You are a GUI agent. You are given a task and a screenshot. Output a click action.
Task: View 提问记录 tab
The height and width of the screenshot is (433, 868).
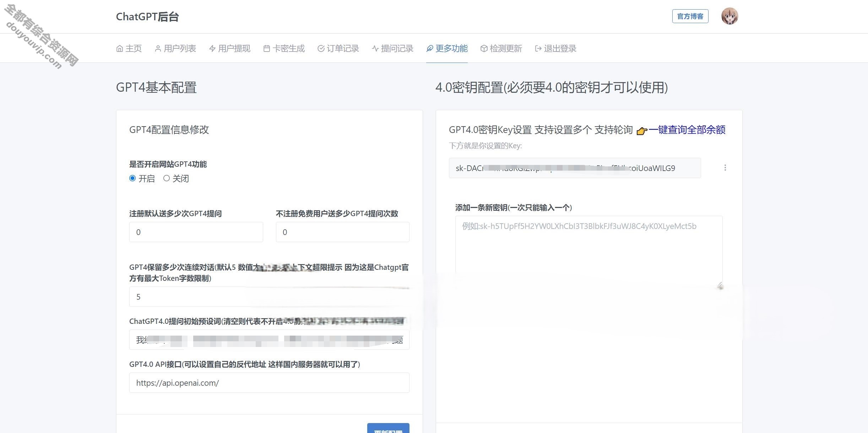pos(393,48)
